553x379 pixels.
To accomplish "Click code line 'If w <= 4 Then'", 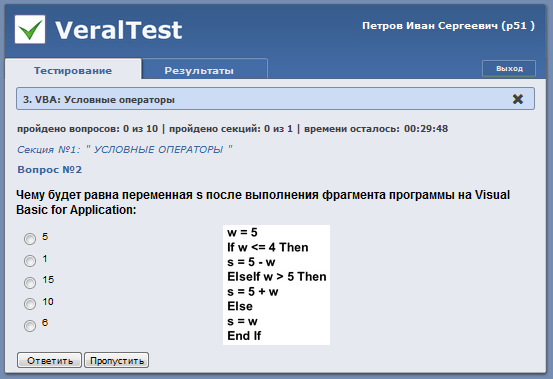I will coord(268,247).
